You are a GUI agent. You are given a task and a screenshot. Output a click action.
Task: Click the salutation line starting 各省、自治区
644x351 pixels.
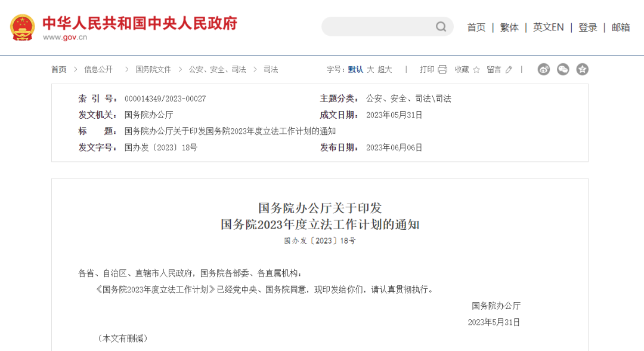point(190,273)
